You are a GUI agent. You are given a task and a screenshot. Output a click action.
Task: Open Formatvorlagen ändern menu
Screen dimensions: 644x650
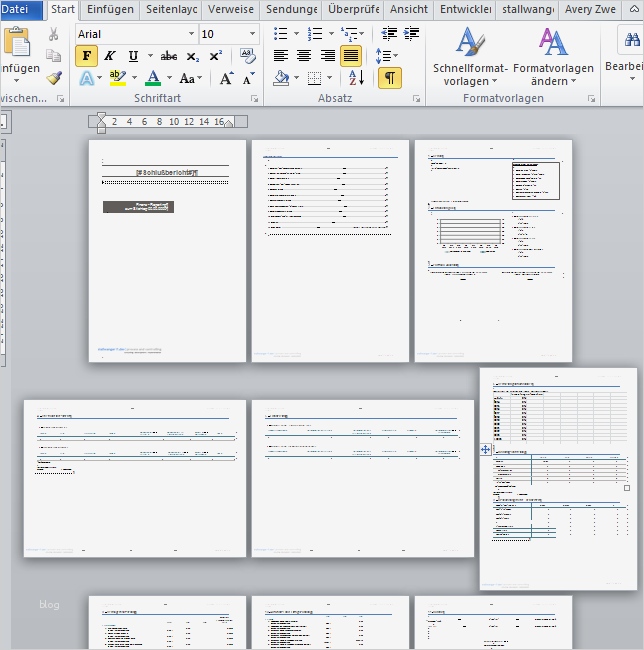553,56
